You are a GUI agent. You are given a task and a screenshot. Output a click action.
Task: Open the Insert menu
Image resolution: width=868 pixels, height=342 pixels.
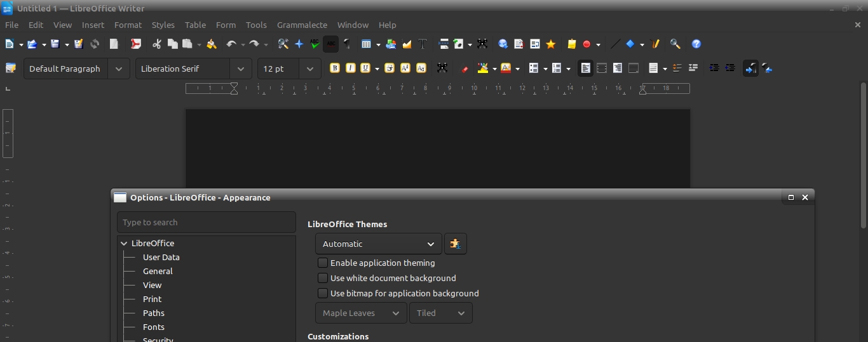[x=93, y=25]
